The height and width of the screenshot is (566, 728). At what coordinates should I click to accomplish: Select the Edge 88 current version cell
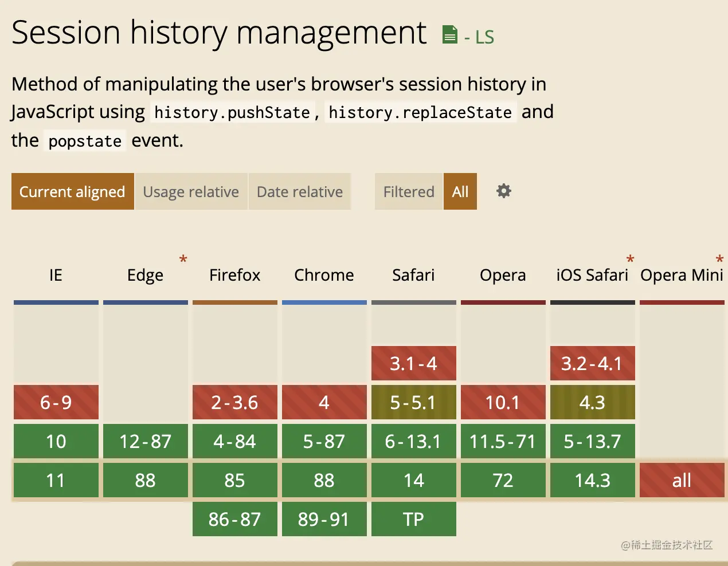[146, 480]
